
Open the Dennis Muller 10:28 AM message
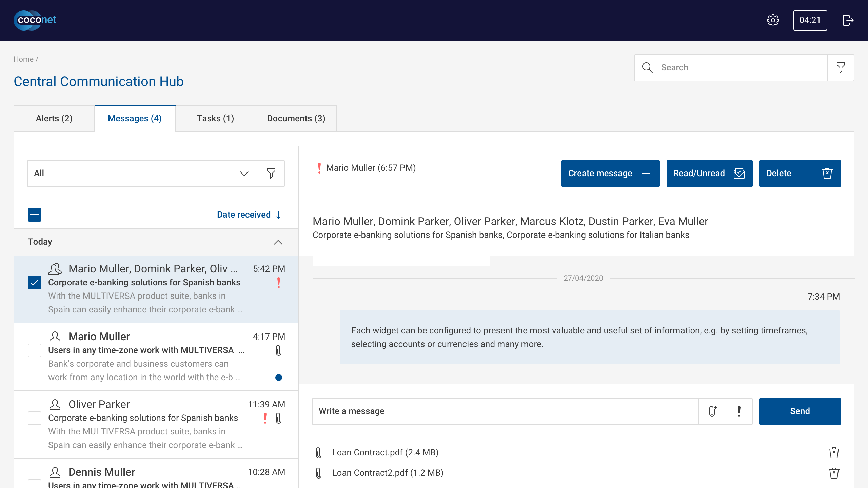pos(156,474)
